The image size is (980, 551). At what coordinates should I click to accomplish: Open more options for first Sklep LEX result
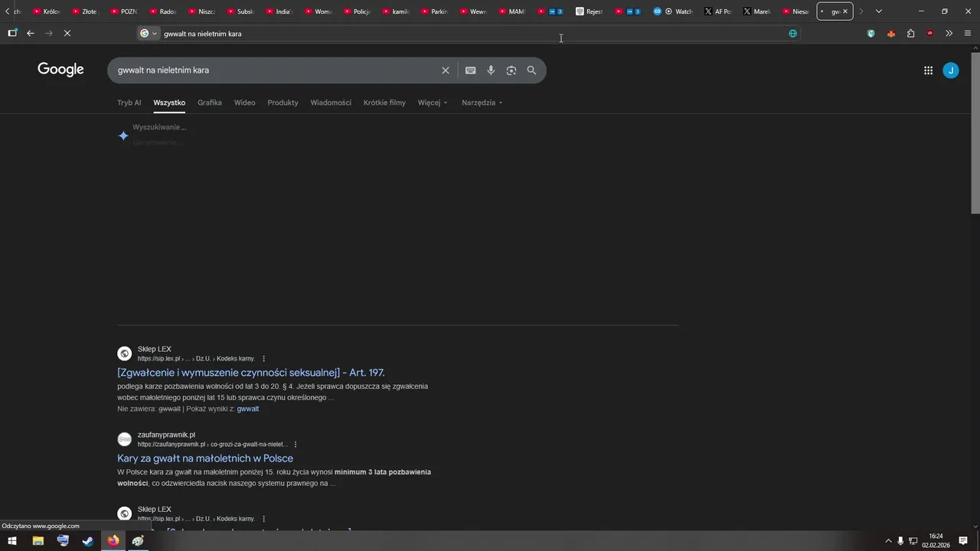tap(264, 359)
